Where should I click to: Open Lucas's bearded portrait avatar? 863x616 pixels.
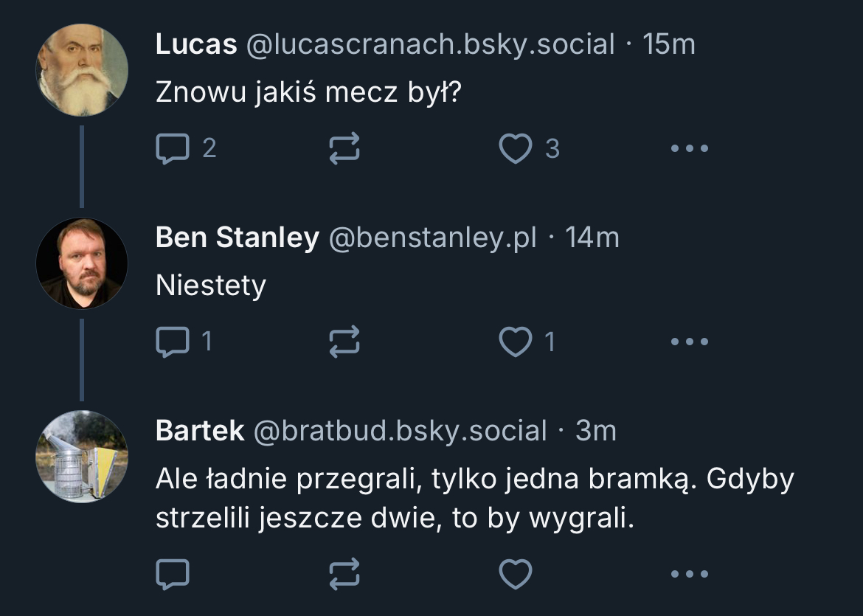(82, 70)
